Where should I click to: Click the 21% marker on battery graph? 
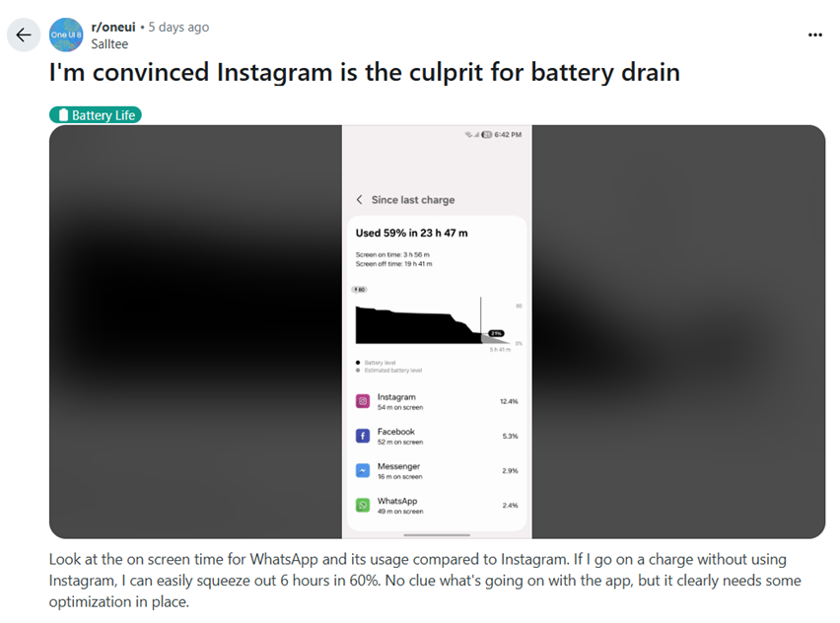point(496,334)
